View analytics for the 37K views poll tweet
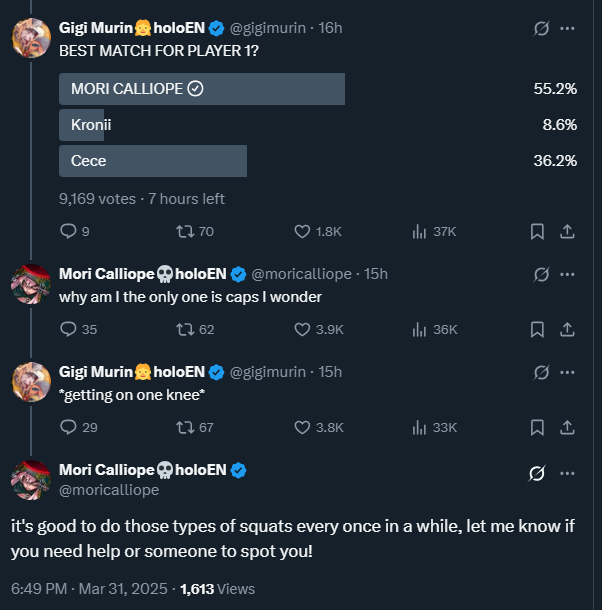602x610 pixels. (420, 231)
